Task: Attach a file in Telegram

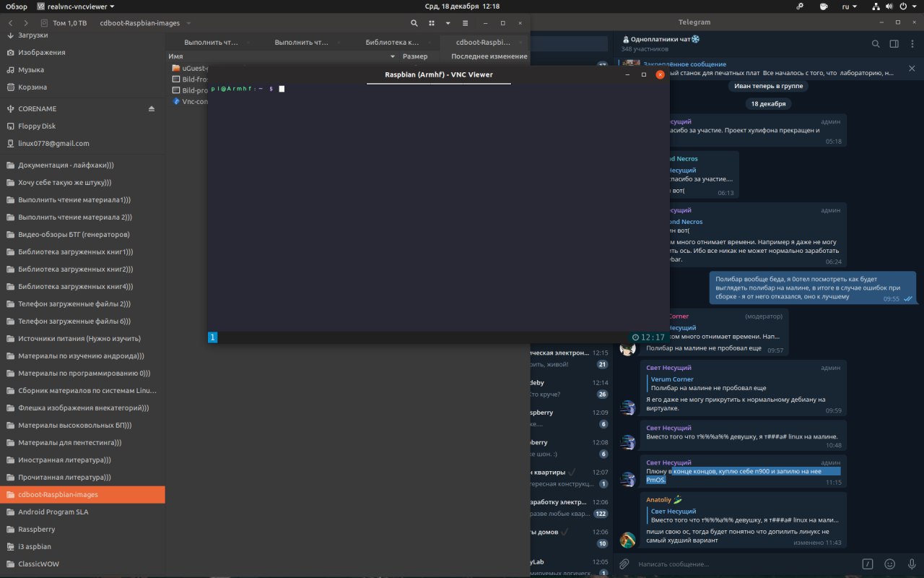Action: point(624,564)
